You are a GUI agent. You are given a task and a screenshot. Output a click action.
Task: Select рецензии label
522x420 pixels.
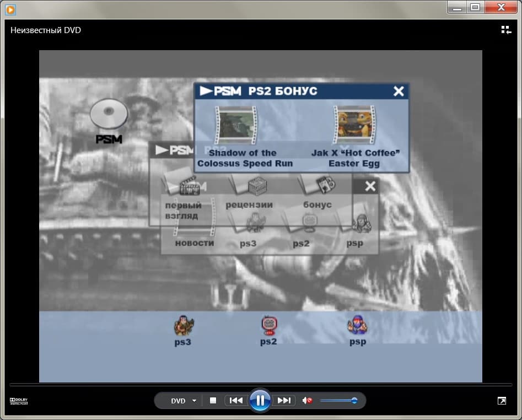pyautogui.click(x=249, y=204)
